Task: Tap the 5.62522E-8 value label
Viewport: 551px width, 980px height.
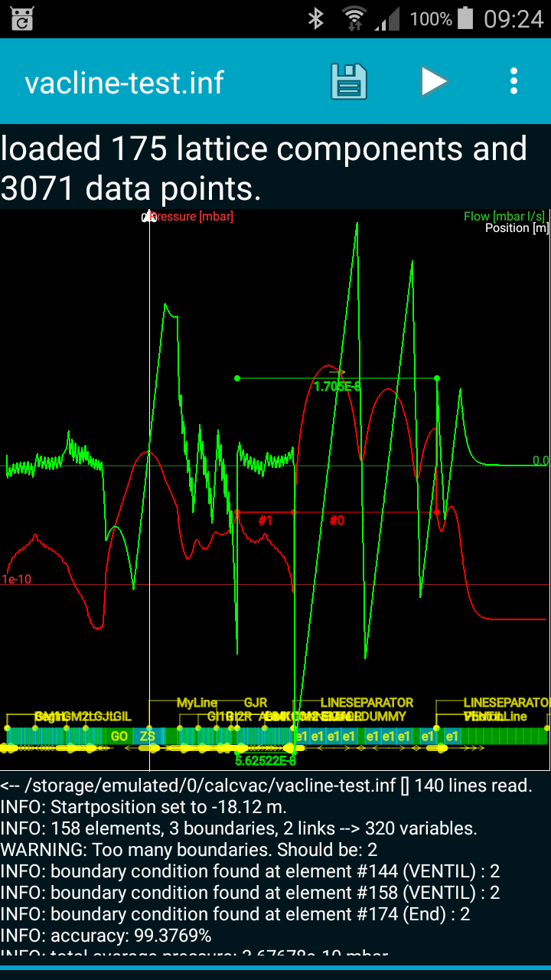Action: (266, 761)
